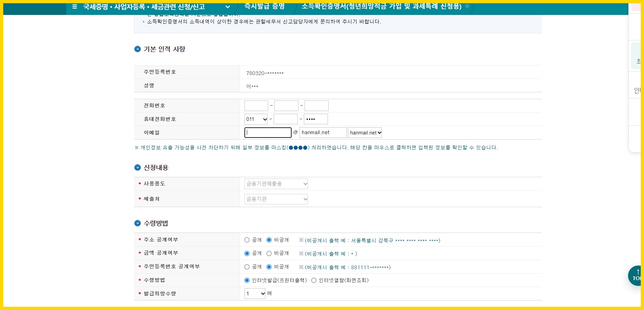Open the 011 mobile prefix dropdown
The width and height of the screenshot is (644, 310).
click(256, 119)
